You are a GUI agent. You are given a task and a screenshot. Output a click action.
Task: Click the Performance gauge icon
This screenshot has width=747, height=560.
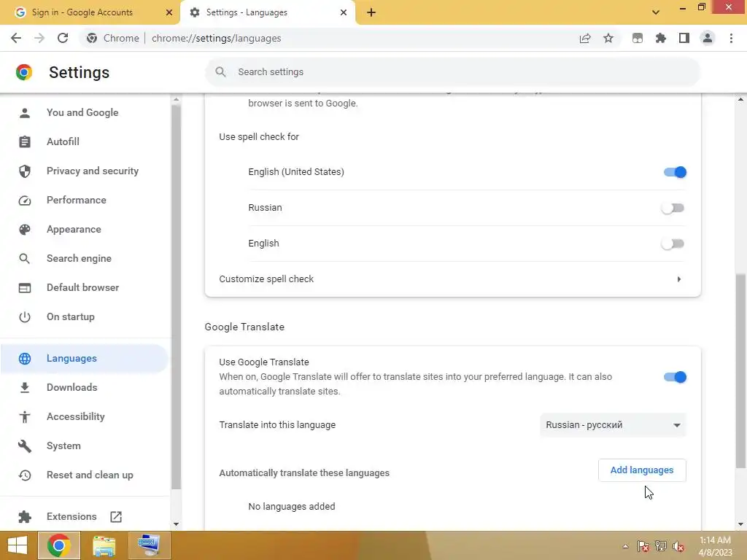(x=25, y=201)
